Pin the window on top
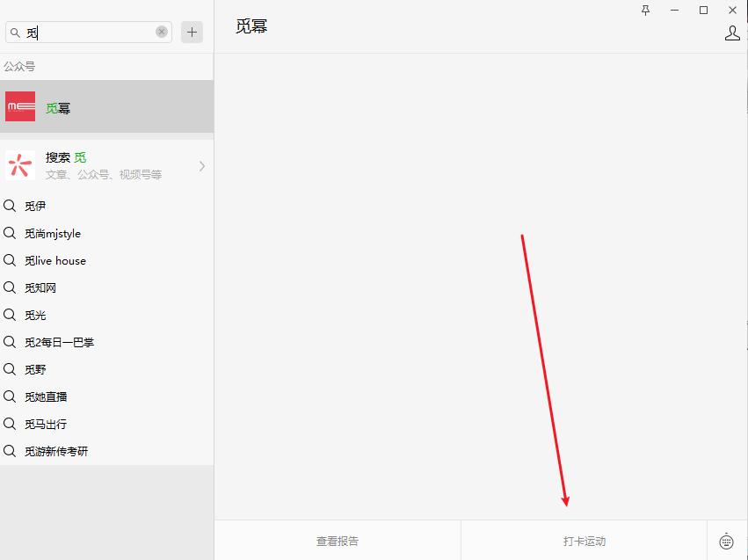The image size is (748, 560). [x=645, y=10]
